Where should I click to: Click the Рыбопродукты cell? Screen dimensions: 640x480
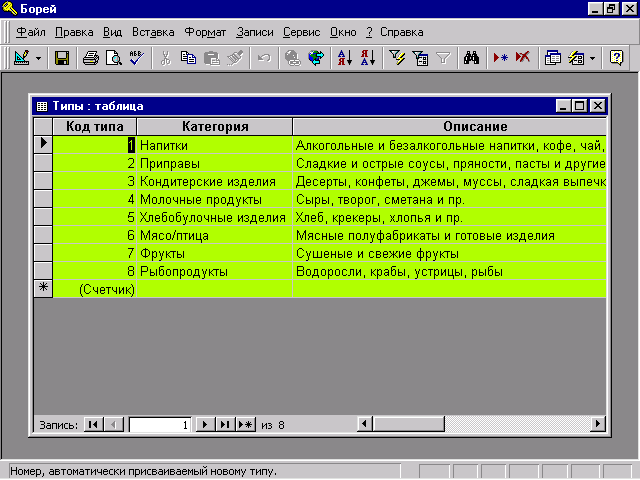pyautogui.click(x=214, y=271)
